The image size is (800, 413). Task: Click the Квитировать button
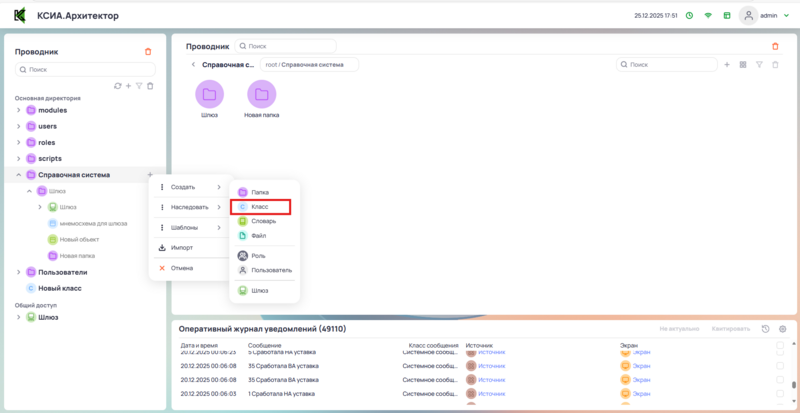pyautogui.click(x=730, y=329)
